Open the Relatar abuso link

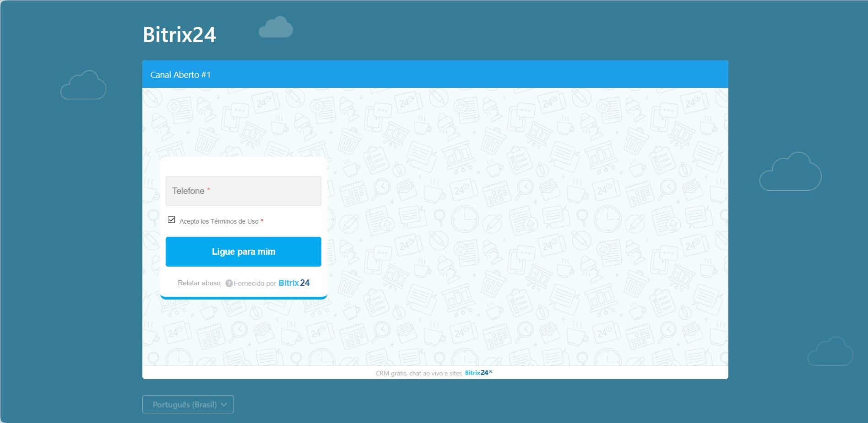tap(199, 283)
